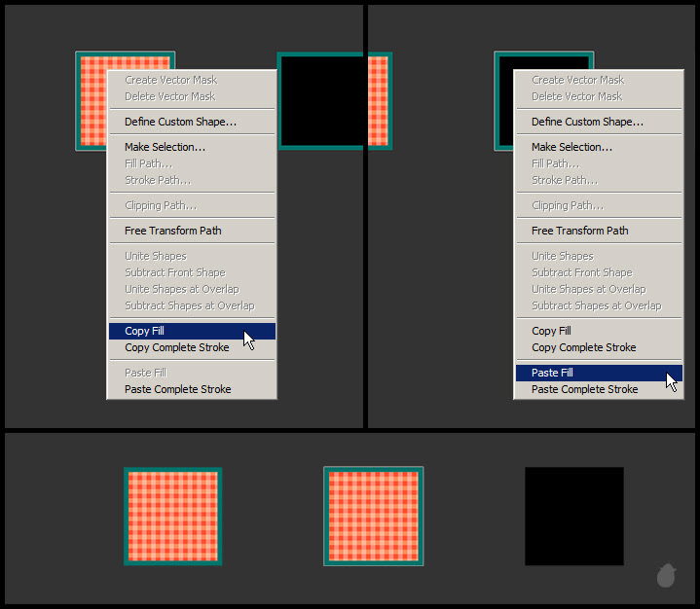Choose Free Transform Path in left menu

click(x=192, y=231)
